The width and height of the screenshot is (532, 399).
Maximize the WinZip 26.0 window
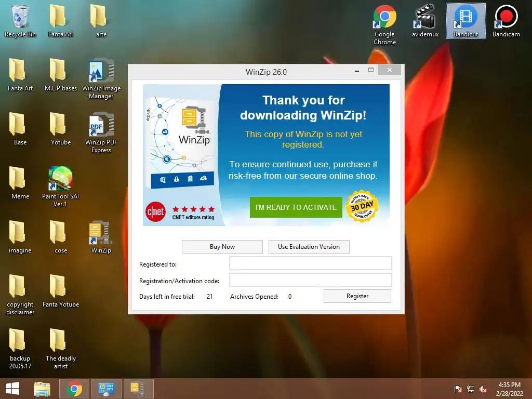pyautogui.click(x=371, y=70)
